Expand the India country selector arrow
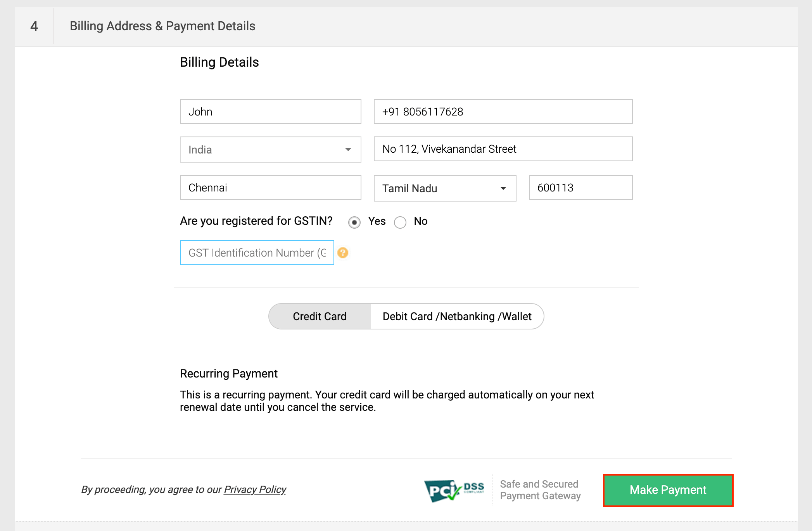The width and height of the screenshot is (812, 531). pos(349,150)
